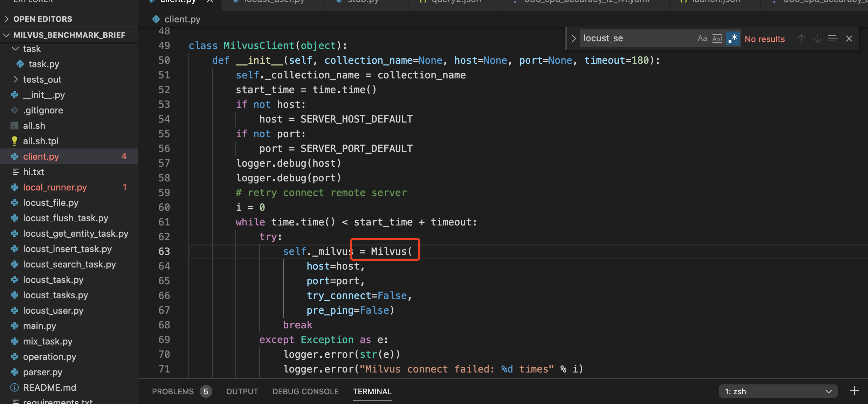868x404 pixels.
Task: Jump to previous search match
Action: pos(801,39)
